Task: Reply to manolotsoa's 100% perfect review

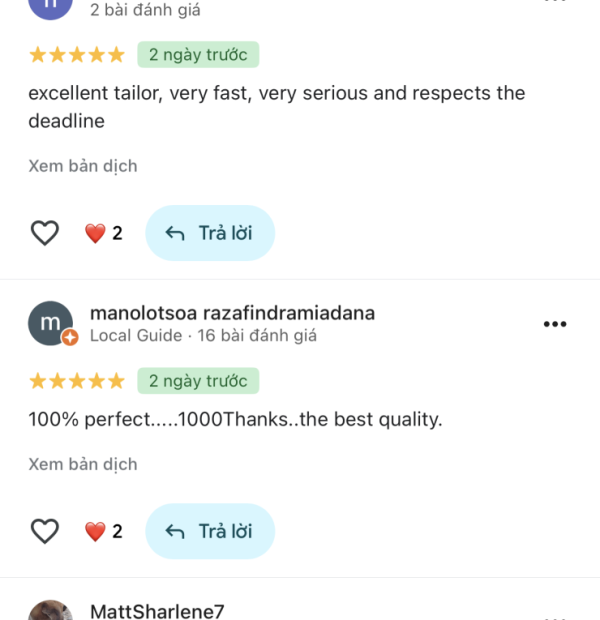Action: [x=209, y=531]
